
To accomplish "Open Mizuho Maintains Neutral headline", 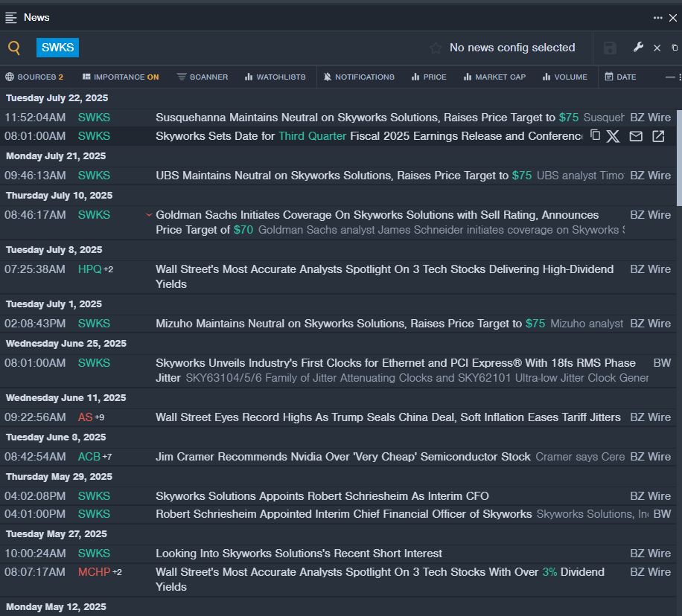I will 350,324.
